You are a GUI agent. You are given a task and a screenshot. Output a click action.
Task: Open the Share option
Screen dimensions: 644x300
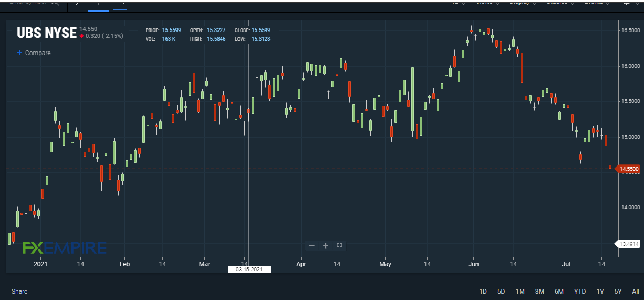point(19,291)
